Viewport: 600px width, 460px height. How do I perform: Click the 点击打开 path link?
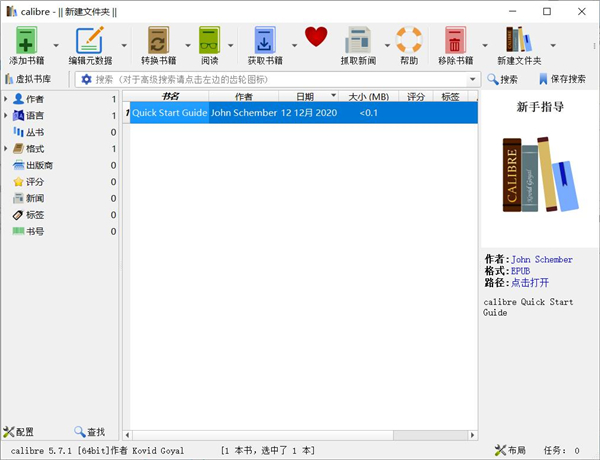[530, 283]
